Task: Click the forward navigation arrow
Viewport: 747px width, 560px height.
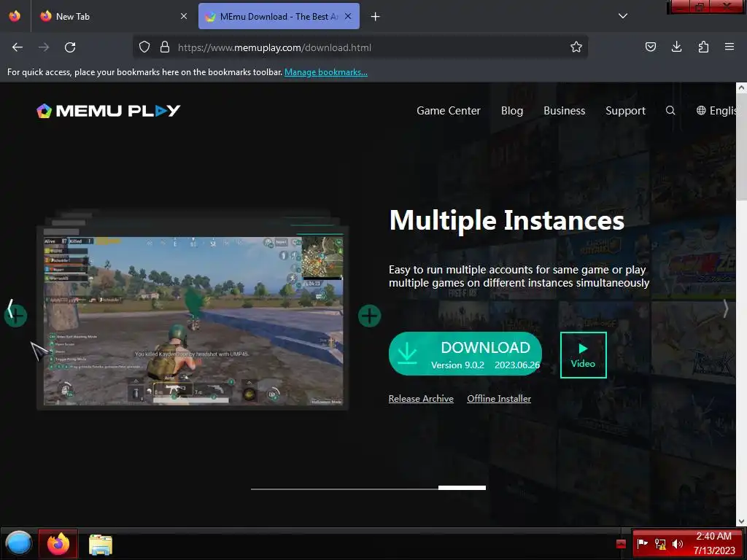Action: pyautogui.click(x=44, y=47)
